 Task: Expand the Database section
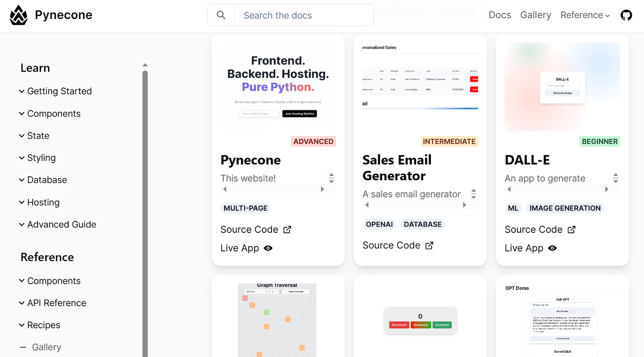point(43,180)
